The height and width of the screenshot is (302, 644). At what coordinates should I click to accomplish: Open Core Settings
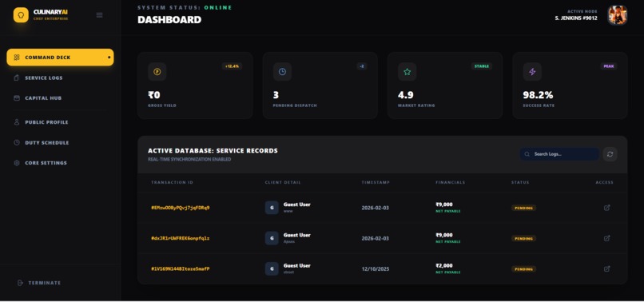(x=46, y=163)
